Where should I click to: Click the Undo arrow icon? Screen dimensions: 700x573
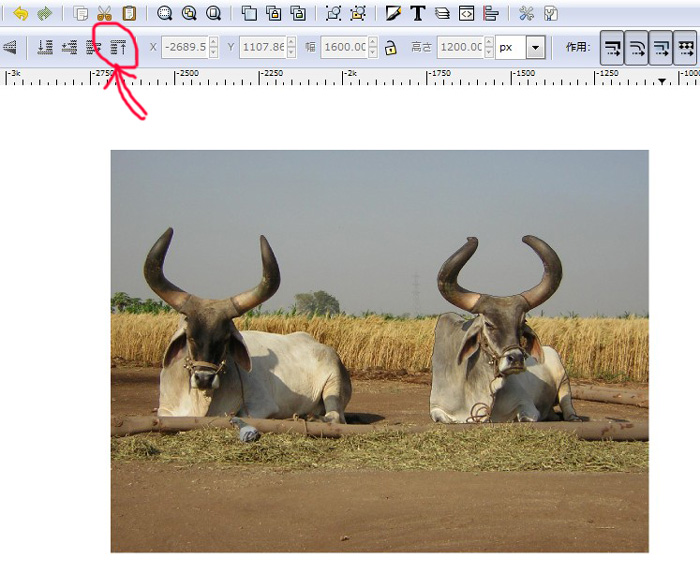tap(20, 14)
